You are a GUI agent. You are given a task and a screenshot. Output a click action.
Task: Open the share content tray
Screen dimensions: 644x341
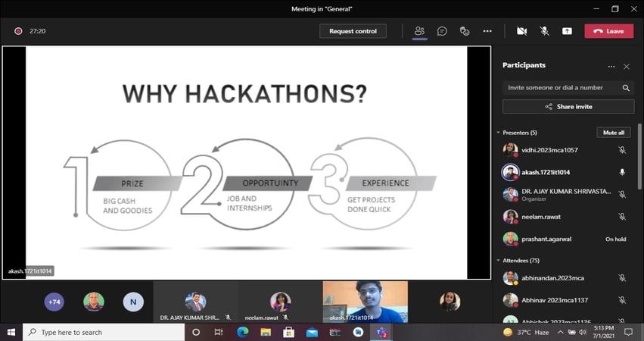tap(567, 31)
